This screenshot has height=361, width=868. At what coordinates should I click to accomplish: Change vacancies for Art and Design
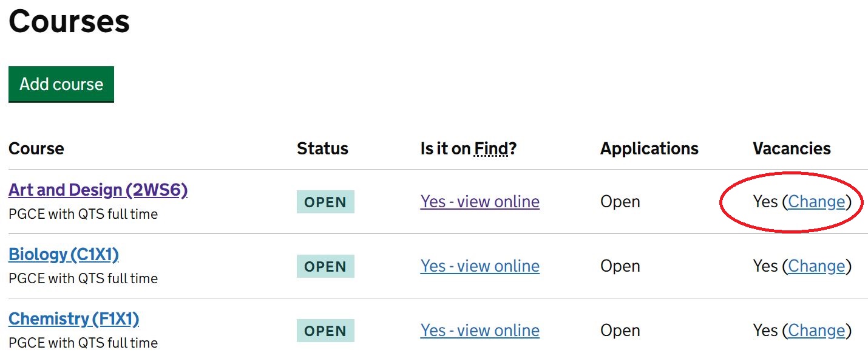tap(816, 202)
